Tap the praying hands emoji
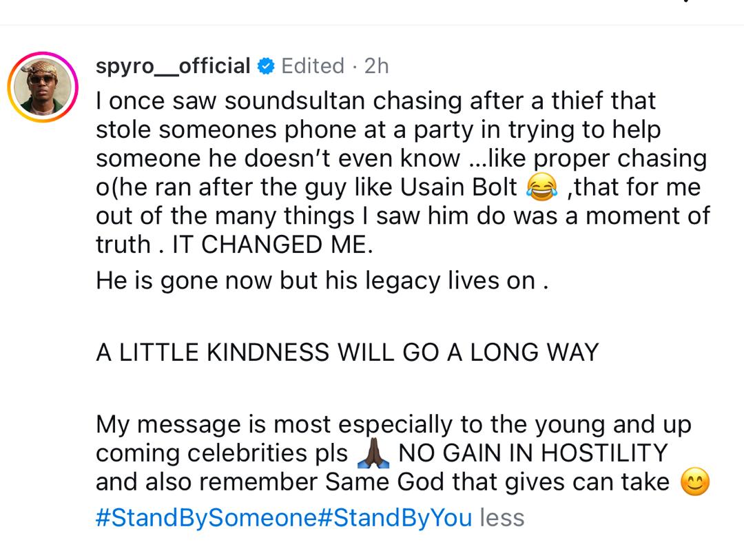 pos(375,454)
